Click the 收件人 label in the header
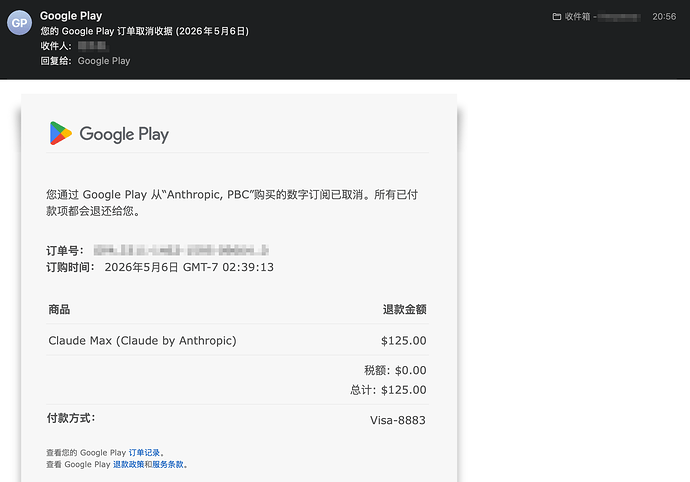 pos(56,46)
